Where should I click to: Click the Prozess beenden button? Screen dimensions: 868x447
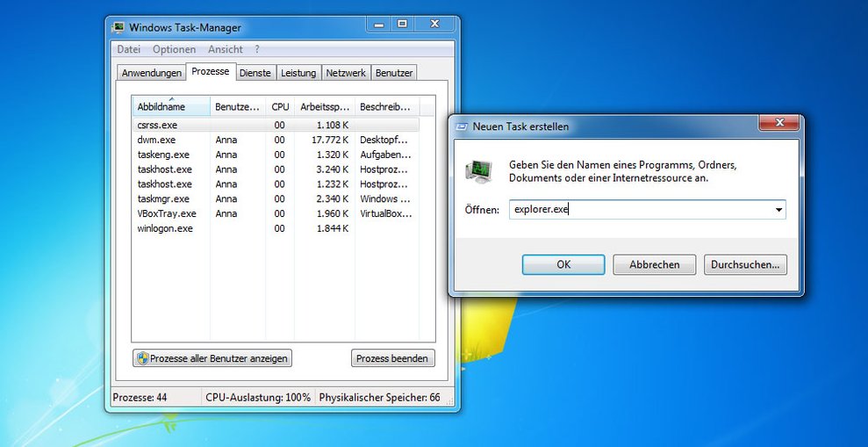(x=392, y=358)
